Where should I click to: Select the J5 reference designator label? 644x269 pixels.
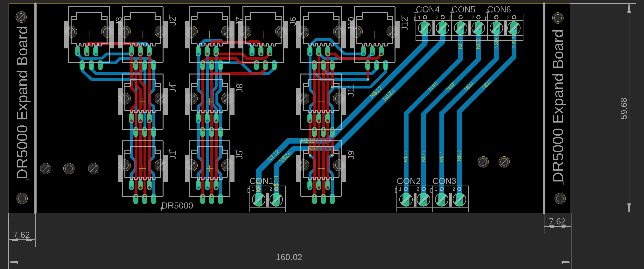[239, 155]
